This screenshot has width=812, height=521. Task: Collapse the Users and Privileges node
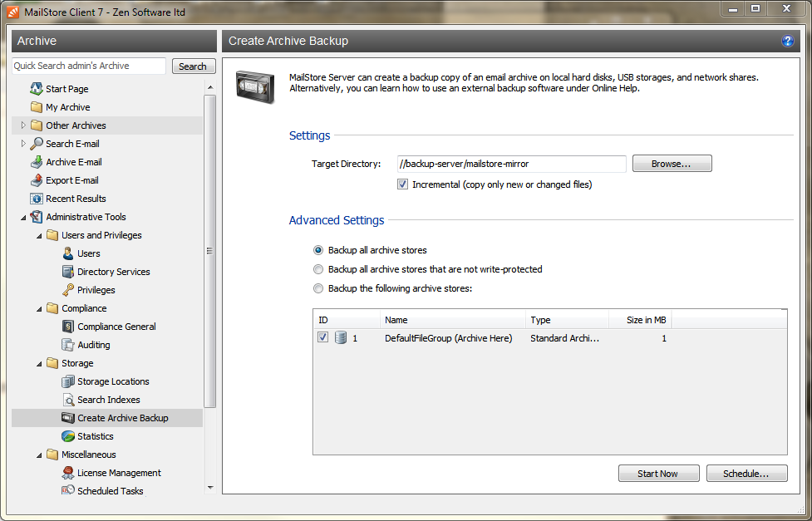click(39, 236)
